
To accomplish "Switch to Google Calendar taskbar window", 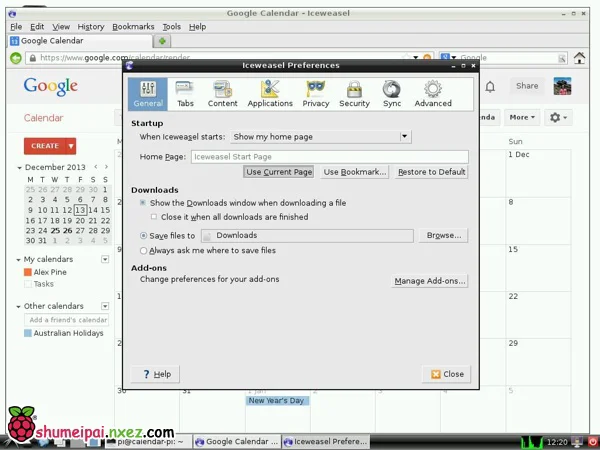I will (237, 442).
